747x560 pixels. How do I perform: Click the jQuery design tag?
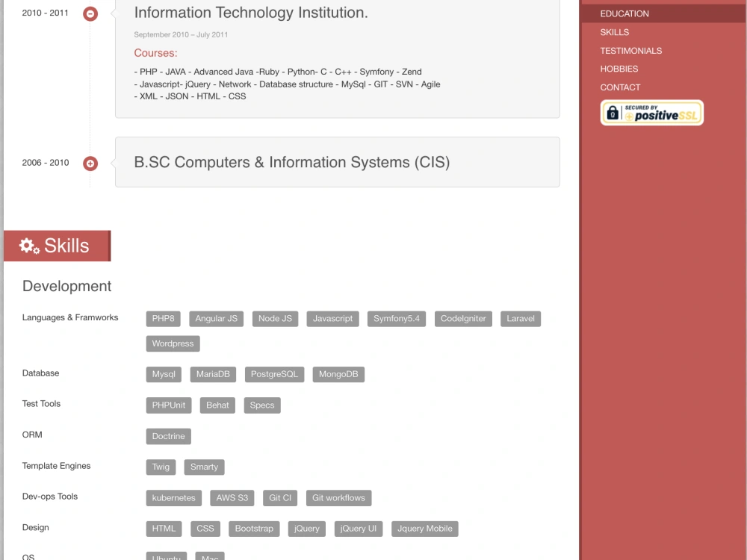click(x=307, y=529)
